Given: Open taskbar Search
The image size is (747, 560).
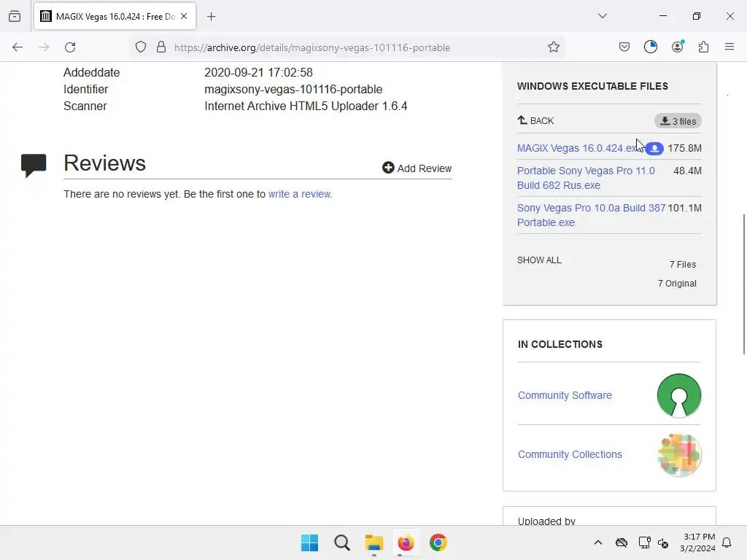Looking at the screenshot, I should [342, 542].
